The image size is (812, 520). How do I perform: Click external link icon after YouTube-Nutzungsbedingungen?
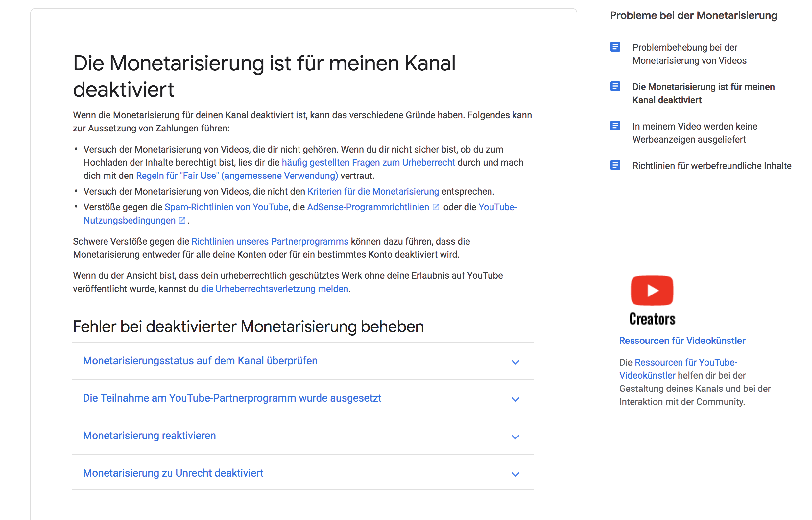click(x=182, y=220)
